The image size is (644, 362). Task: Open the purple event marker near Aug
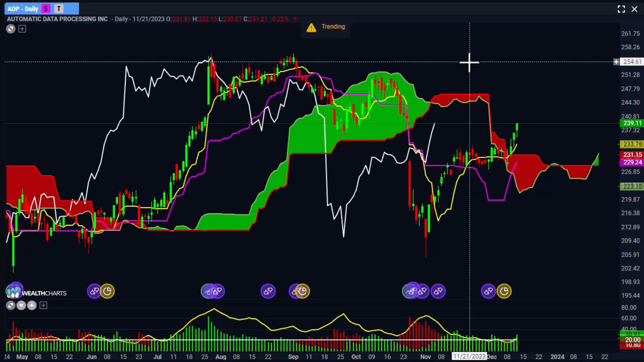[x=217, y=291]
